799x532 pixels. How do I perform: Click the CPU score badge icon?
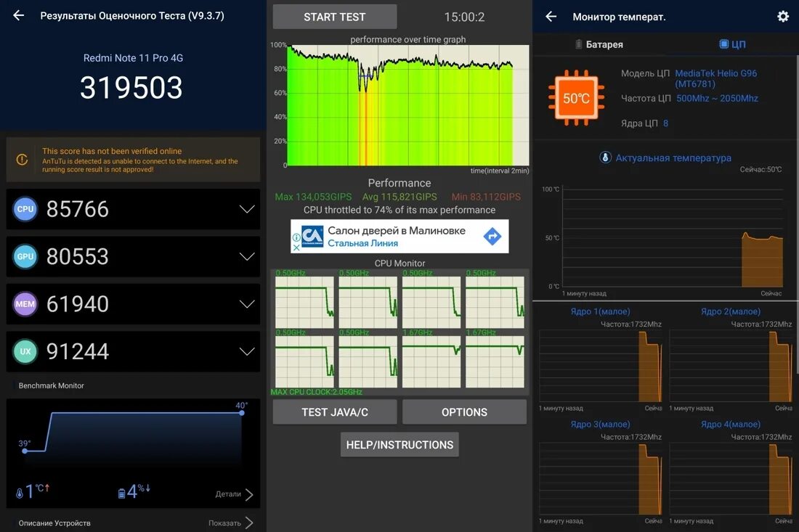click(x=25, y=209)
